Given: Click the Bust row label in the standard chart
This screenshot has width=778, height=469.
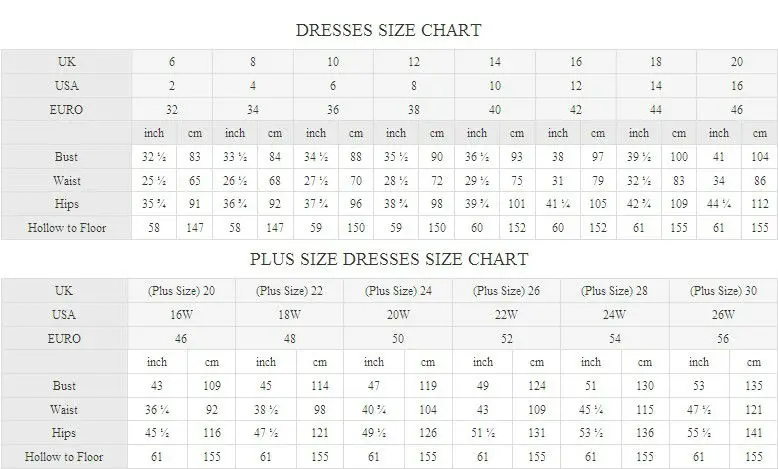Looking at the screenshot, I should point(67,157).
